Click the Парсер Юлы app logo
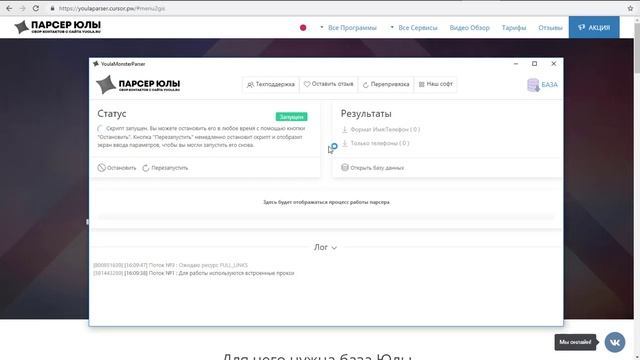 tap(138, 84)
